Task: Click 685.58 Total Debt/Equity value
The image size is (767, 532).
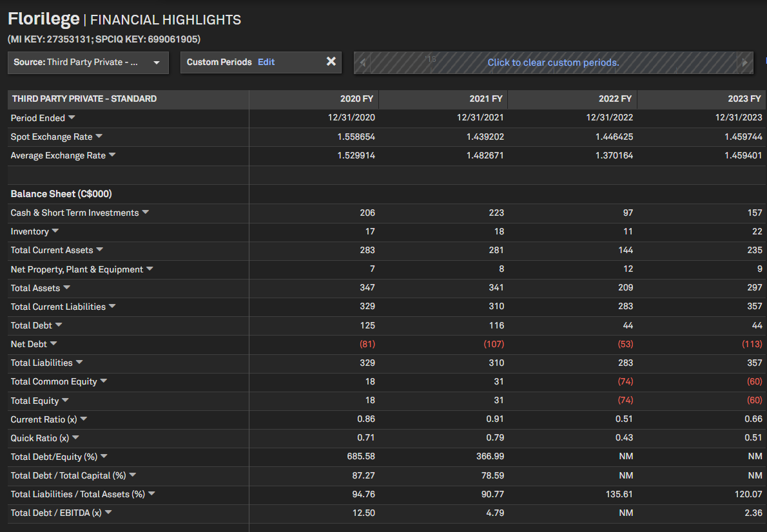Action: coord(361,456)
